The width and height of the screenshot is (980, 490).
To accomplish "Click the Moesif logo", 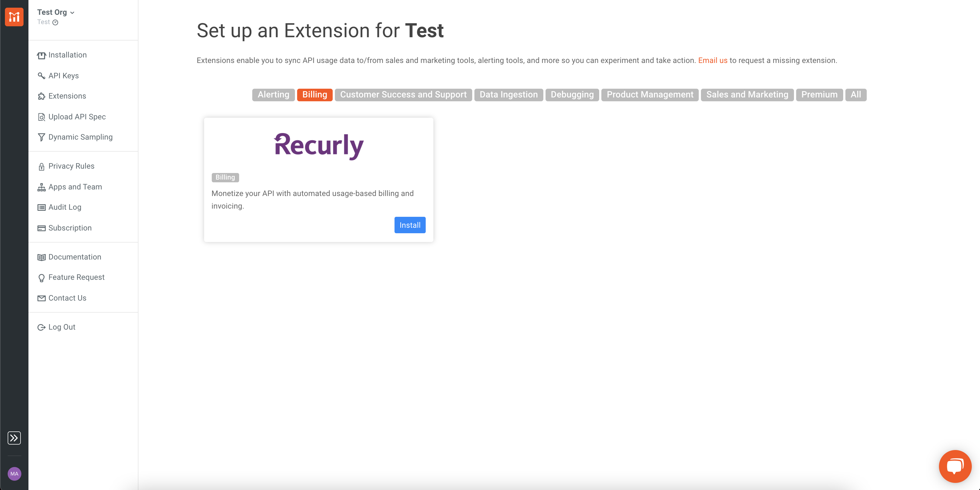I will (14, 17).
